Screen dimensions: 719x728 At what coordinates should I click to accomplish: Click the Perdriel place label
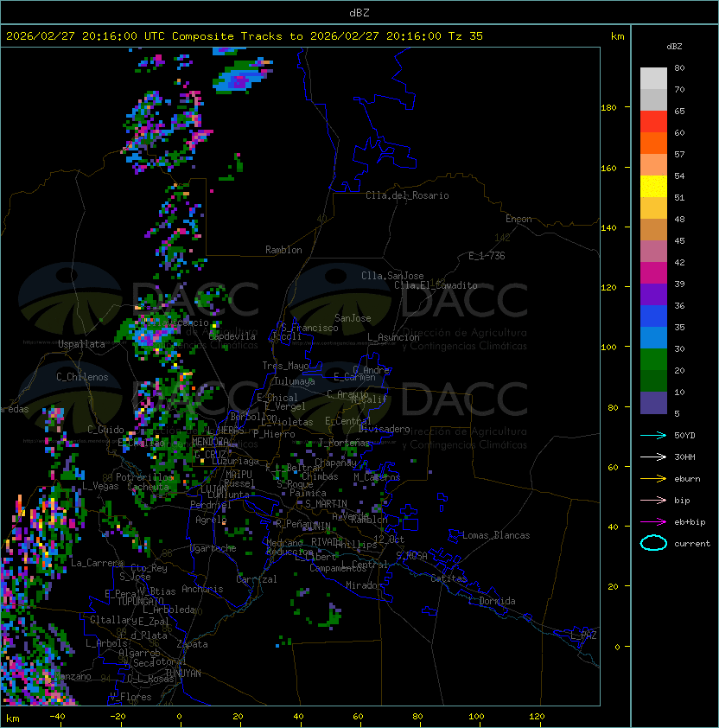tap(211, 505)
